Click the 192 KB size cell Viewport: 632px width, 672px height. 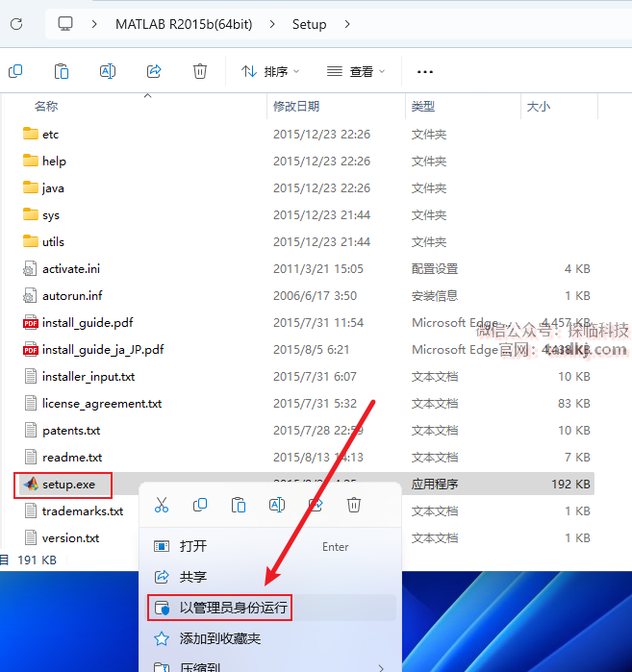coord(570,485)
